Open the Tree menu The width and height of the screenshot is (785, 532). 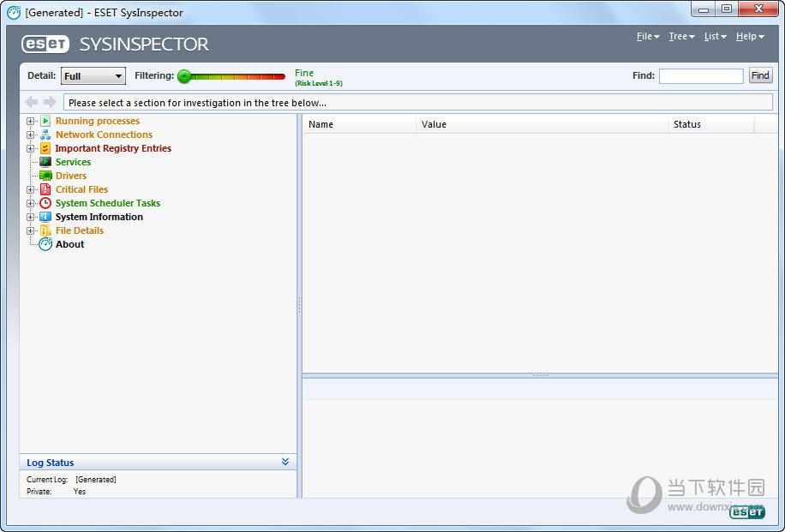[682, 37]
